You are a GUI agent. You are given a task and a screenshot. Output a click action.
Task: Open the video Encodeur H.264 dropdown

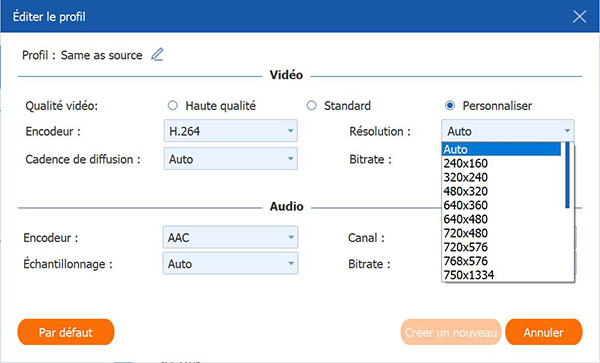tap(230, 131)
